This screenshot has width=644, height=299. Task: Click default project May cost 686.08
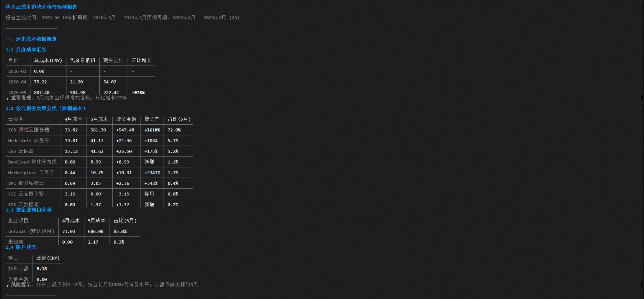pyautogui.click(x=96, y=231)
